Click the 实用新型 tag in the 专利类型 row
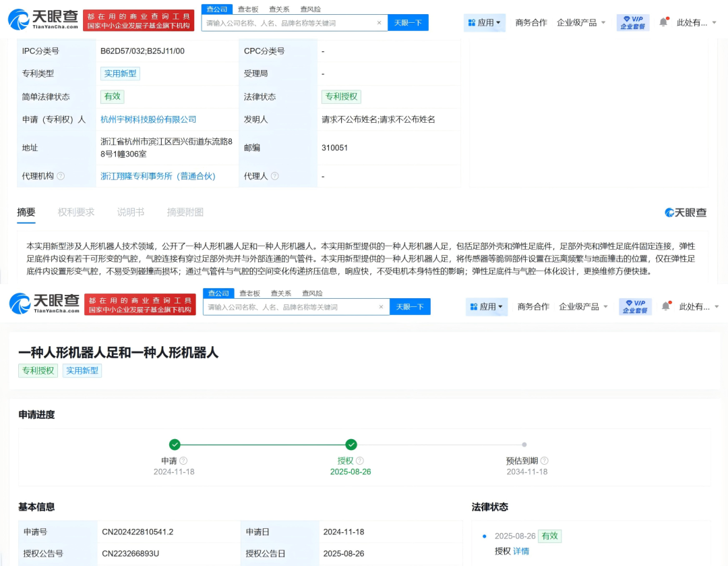728x566 pixels. click(120, 74)
